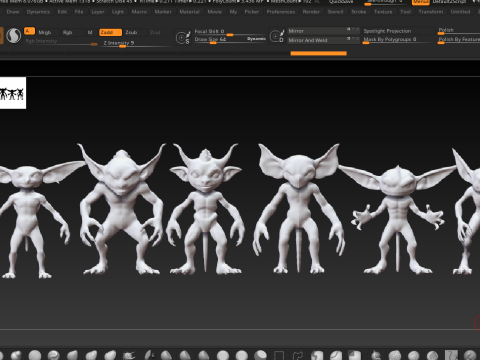480x360 pixels.
Task: Toggle the Zadd button
Action: [x=110, y=32]
